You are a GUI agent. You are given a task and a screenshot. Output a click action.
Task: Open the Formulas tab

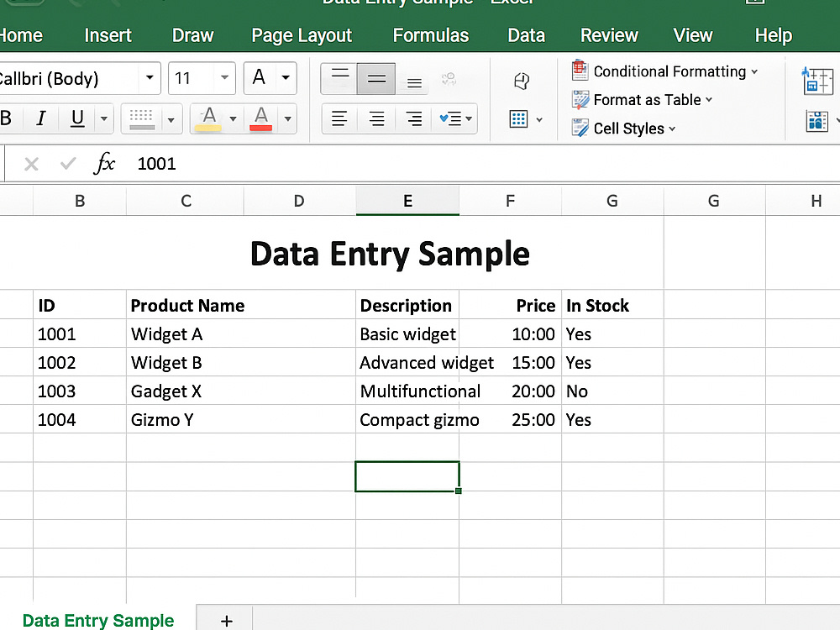point(431,35)
